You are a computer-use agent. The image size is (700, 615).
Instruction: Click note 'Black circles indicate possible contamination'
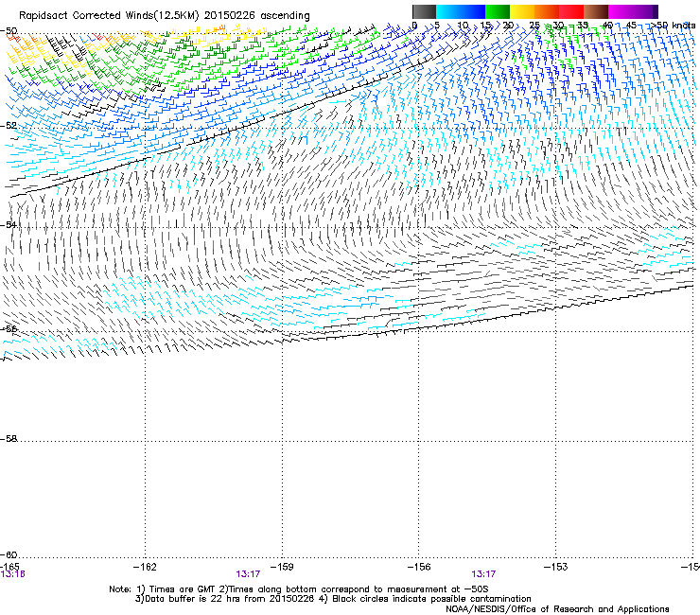pos(431,599)
